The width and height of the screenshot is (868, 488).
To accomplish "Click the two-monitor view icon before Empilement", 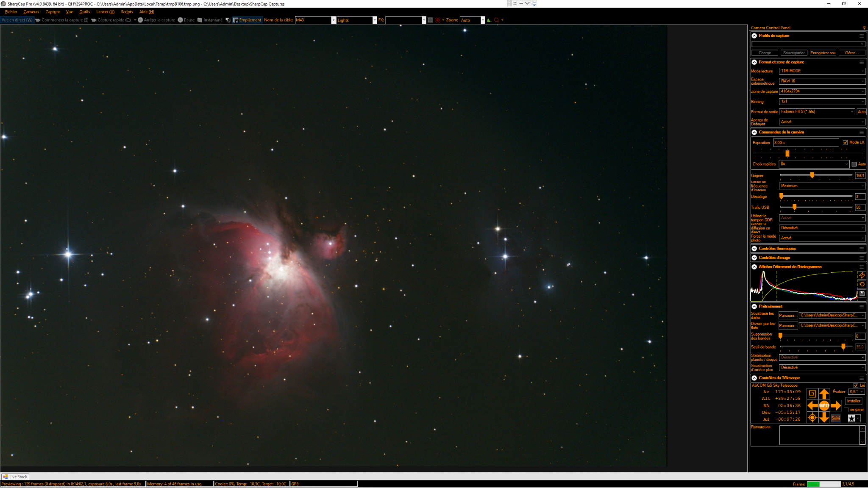I will point(228,20).
